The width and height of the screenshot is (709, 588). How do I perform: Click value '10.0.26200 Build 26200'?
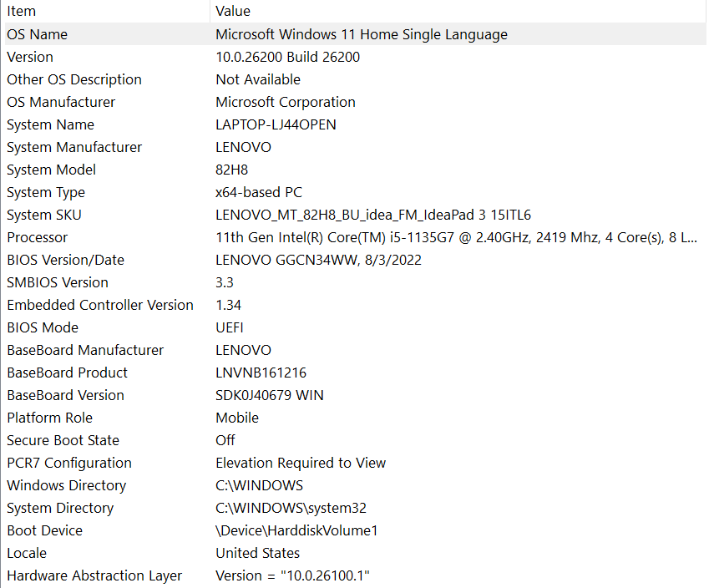[x=287, y=57]
